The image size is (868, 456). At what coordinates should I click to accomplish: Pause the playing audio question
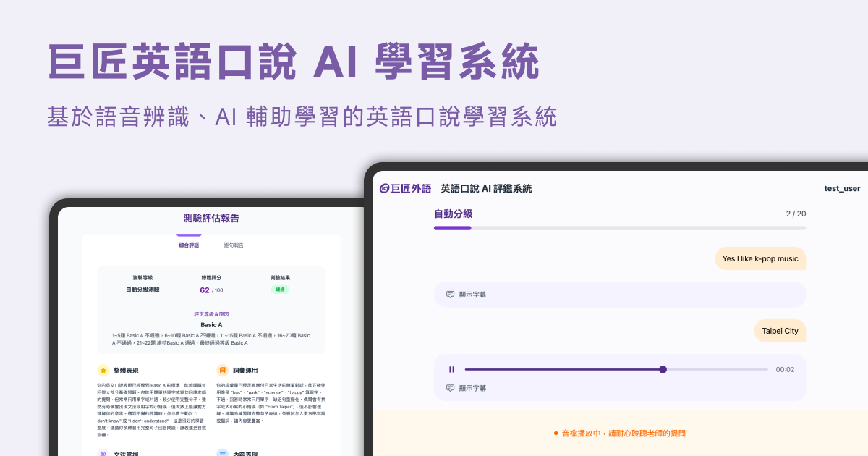(451, 369)
